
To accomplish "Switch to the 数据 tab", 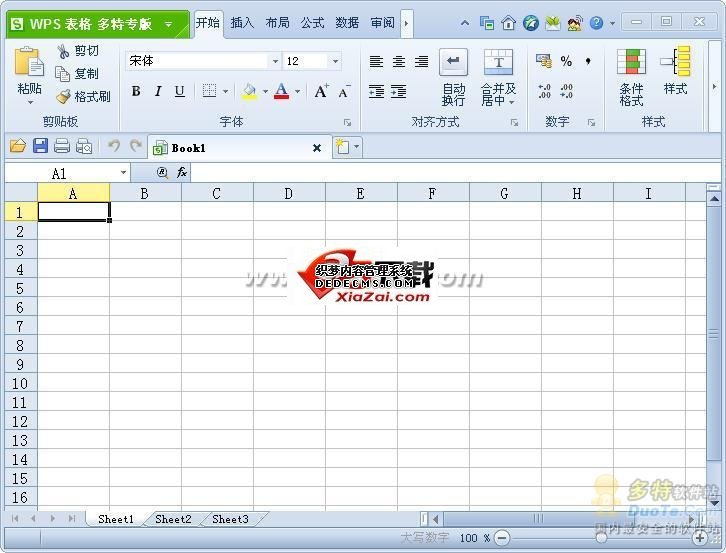I will (347, 22).
